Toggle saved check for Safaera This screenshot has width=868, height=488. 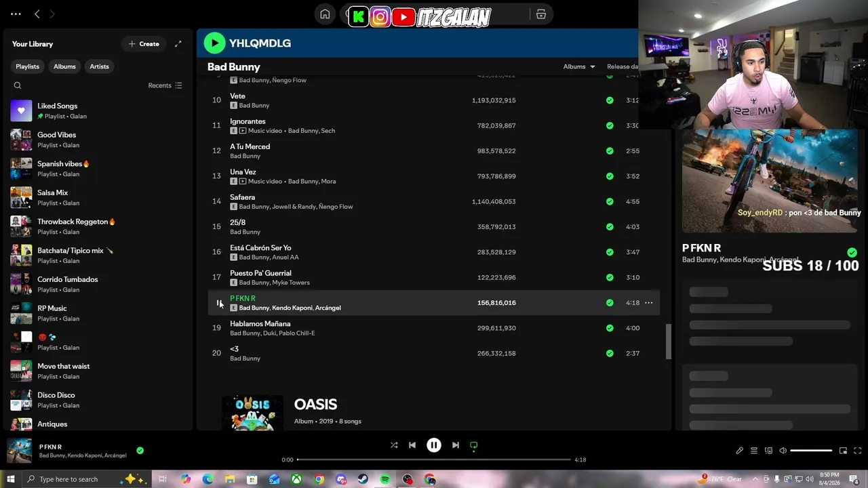pos(610,201)
